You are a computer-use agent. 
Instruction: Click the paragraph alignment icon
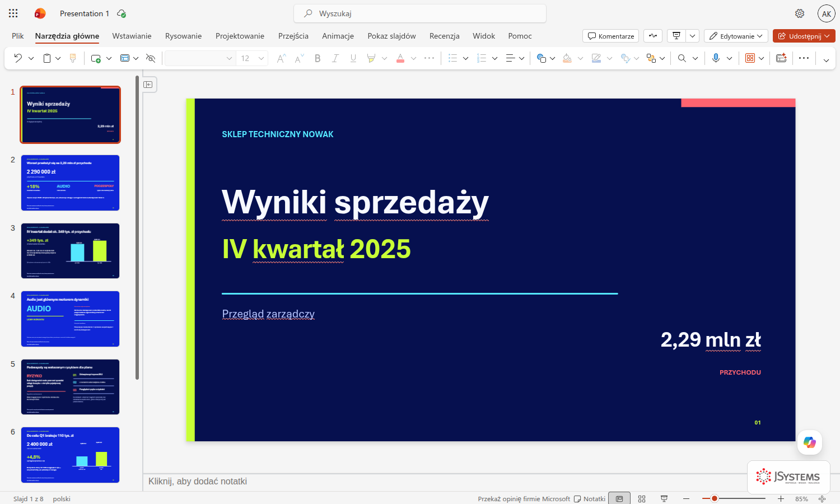(510, 58)
